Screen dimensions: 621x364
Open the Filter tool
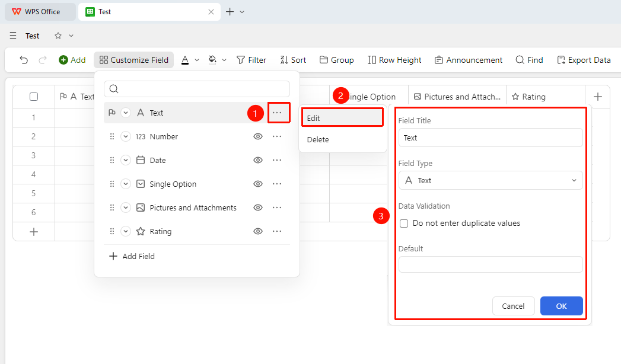(251, 60)
